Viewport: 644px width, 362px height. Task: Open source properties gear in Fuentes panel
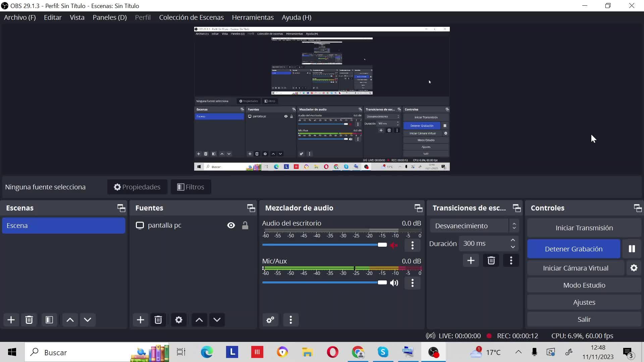(x=179, y=320)
